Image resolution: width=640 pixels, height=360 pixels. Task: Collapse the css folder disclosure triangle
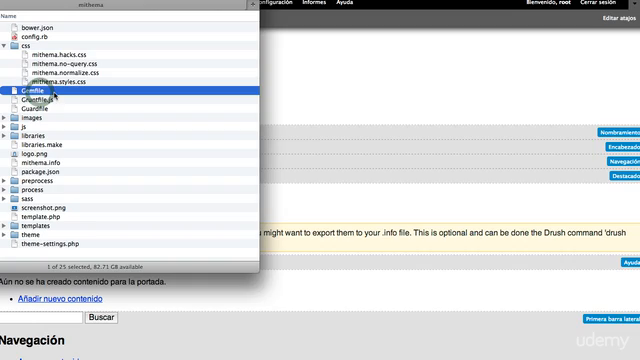point(4,46)
